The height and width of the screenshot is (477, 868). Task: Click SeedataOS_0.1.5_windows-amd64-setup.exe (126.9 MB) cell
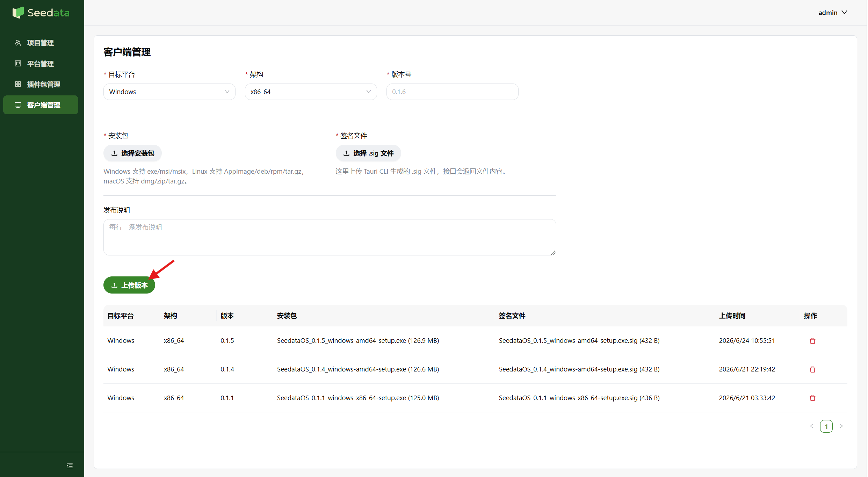pos(358,340)
